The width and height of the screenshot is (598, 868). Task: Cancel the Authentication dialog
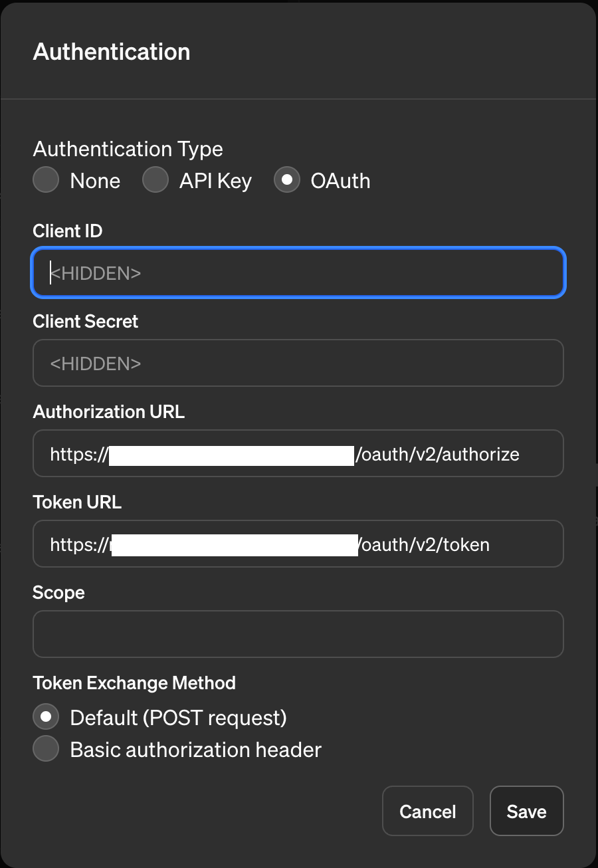tap(427, 811)
